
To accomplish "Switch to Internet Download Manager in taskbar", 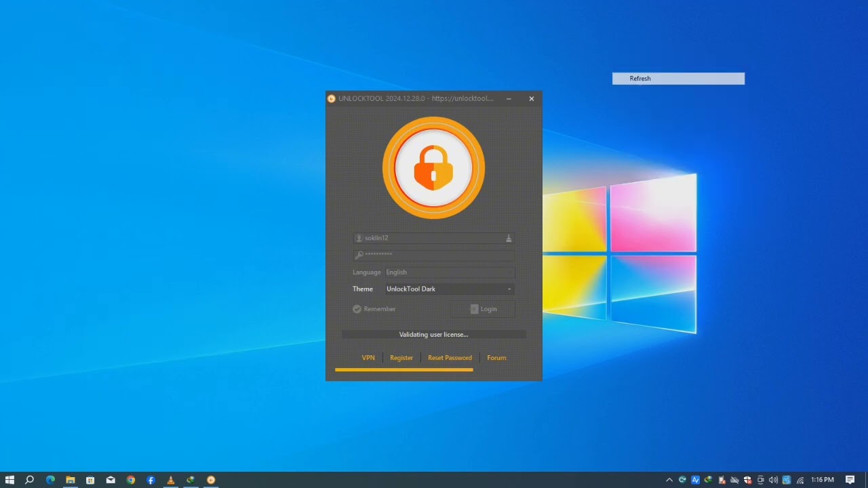I will pos(191,480).
